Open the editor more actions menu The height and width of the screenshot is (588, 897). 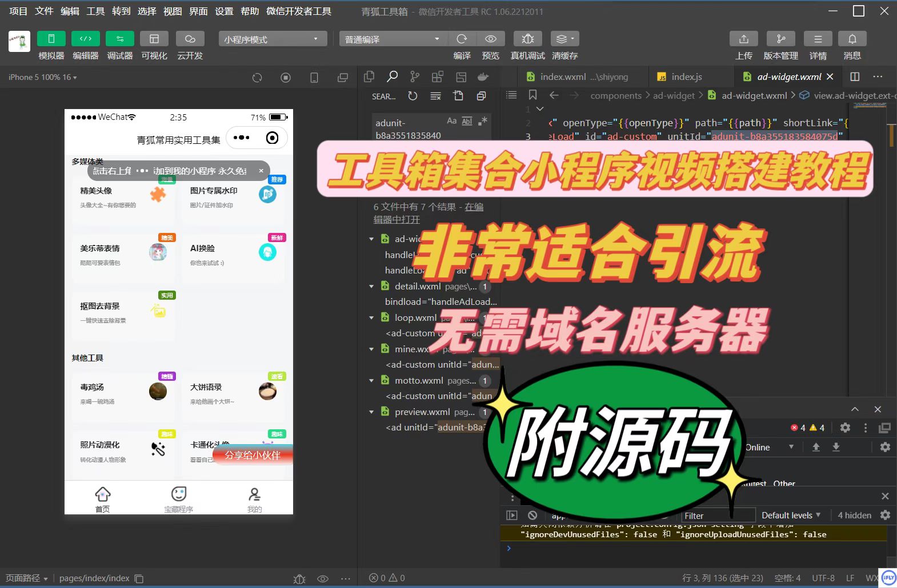pos(878,76)
